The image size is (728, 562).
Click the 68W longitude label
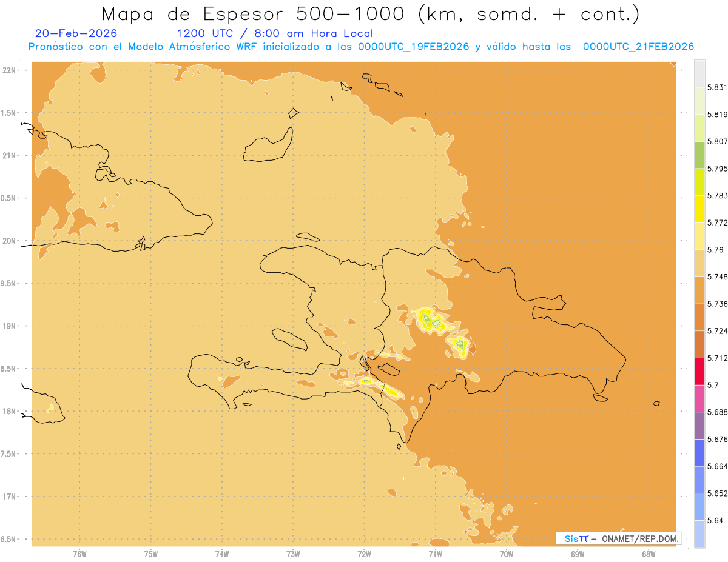pyautogui.click(x=649, y=554)
